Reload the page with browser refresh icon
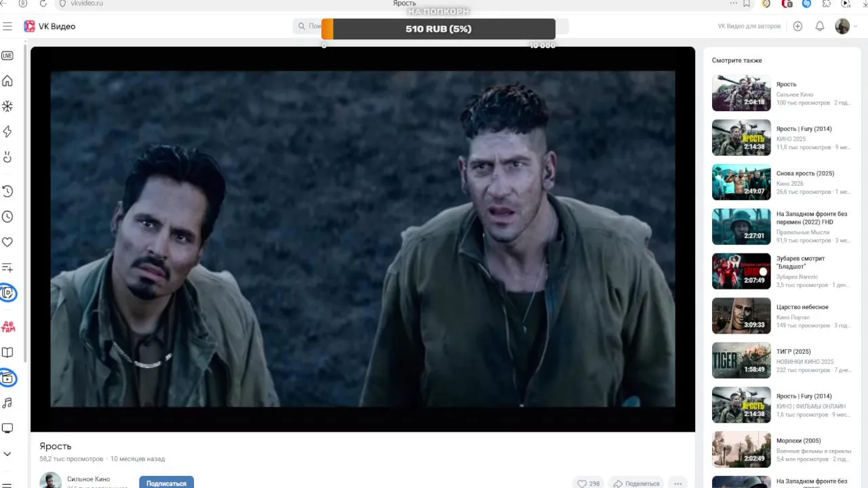Viewport: 868px width, 488px height. (43, 3)
